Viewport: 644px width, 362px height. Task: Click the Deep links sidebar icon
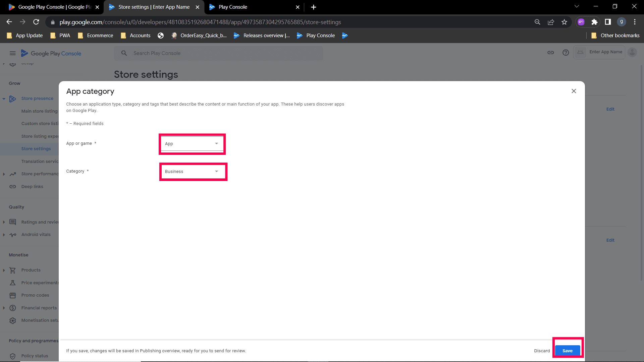point(13,187)
